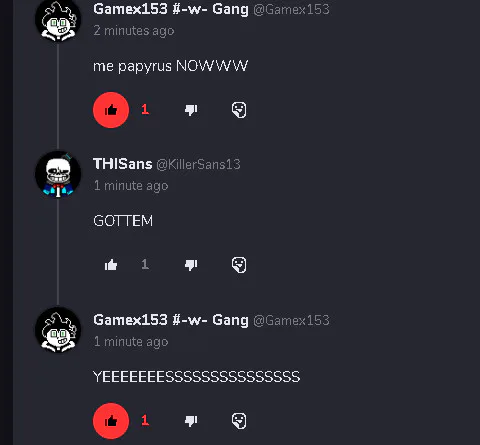Dislike the 'me papyrus NOWWW' comment

click(x=191, y=110)
